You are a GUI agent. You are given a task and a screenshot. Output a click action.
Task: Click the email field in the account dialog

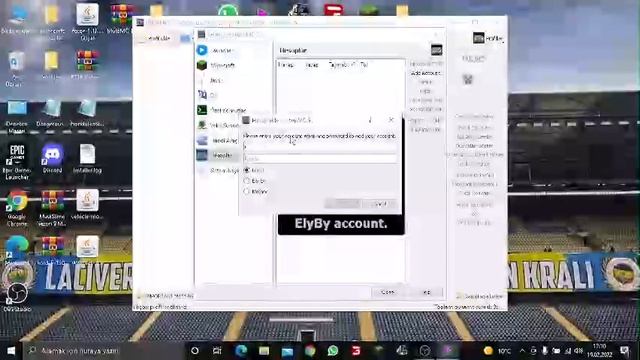[320, 147]
